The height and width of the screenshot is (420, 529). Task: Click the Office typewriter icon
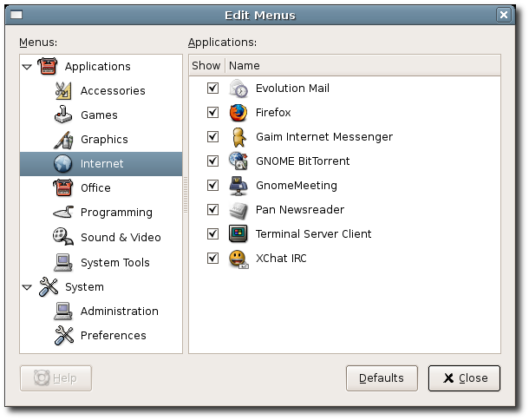click(x=62, y=188)
